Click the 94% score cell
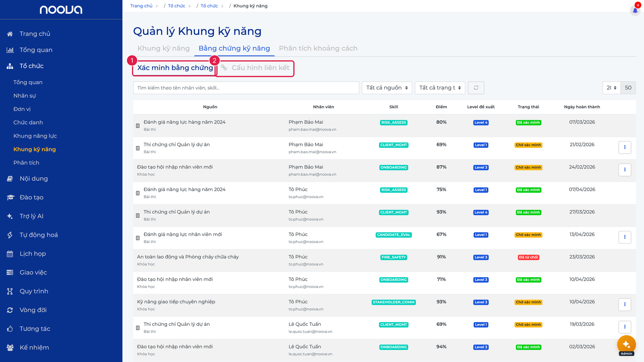644x362 pixels. click(442, 347)
